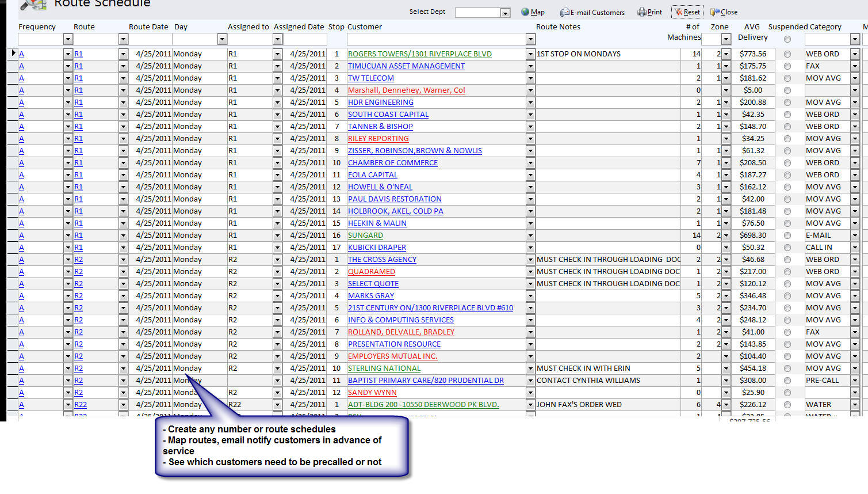Open SUNGARD customer link
The width and height of the screenshot is (868, 494).
point(365,235)
